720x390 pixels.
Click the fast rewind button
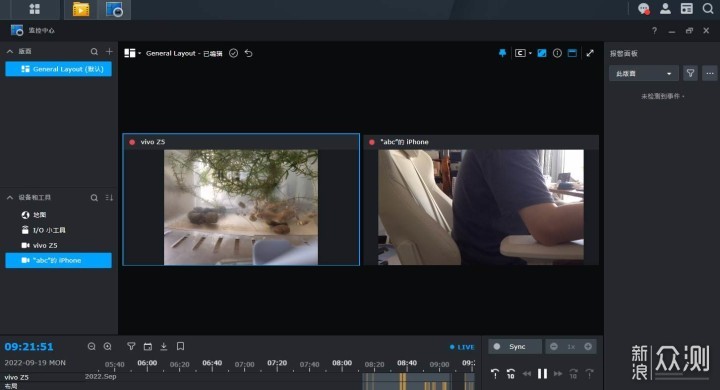click(x=527, y=373)
